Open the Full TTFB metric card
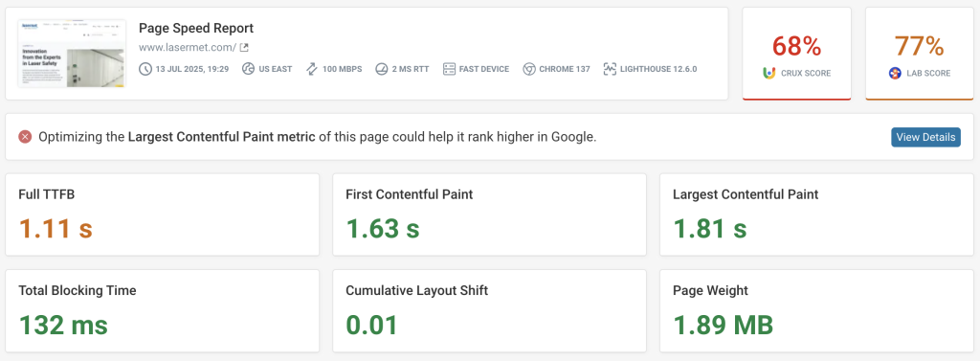This screenshot has width=980, height=361. tap(163, 214)
